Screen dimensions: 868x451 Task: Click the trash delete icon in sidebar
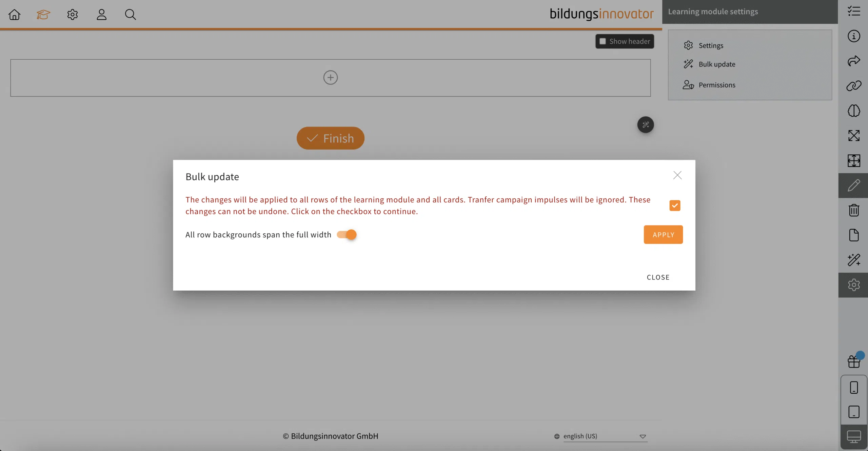point(853,210)
